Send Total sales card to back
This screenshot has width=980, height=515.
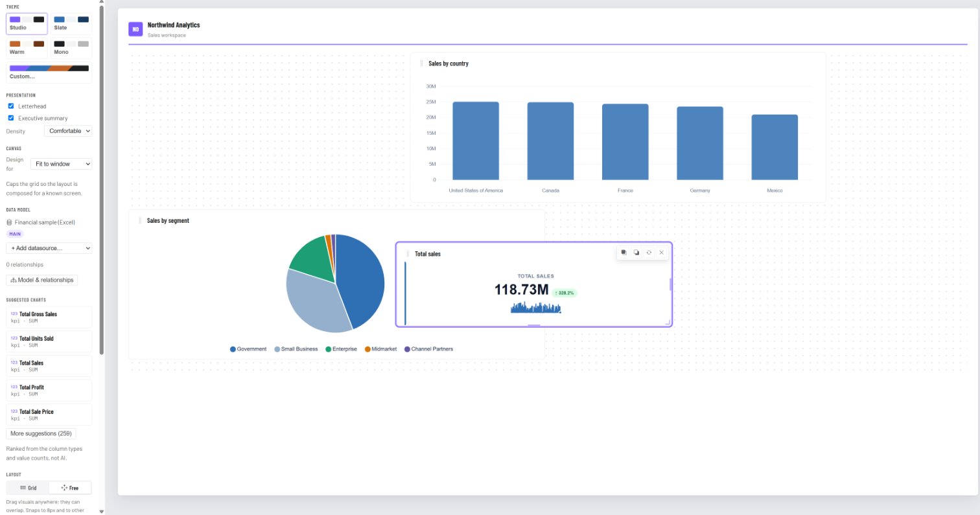coord(636,253)
